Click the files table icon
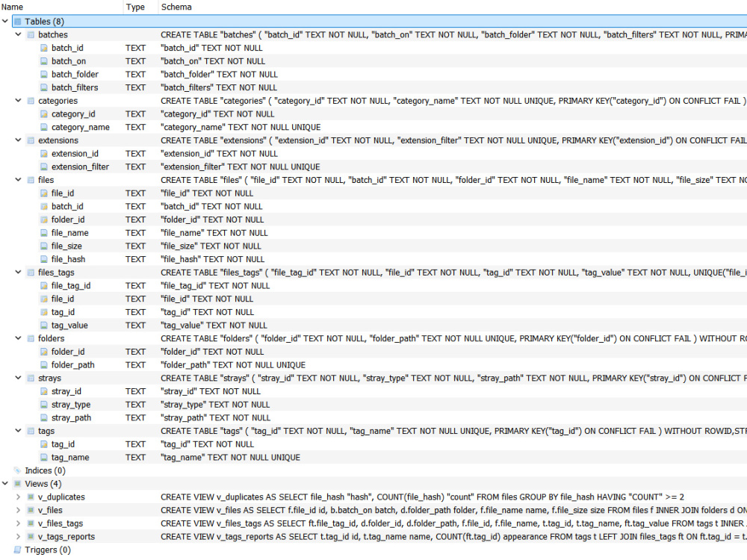The image size is (747, 560). [x=31, y=180]
